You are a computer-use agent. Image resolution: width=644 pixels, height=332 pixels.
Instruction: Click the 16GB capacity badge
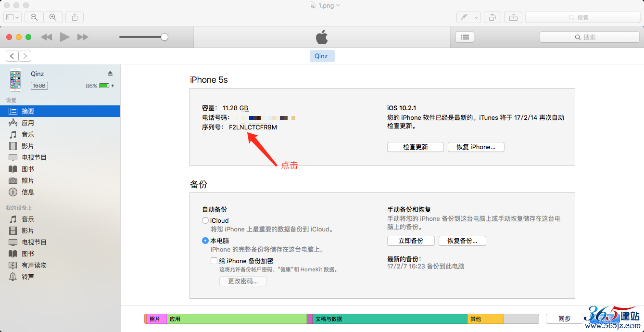(x=39, y=86)
